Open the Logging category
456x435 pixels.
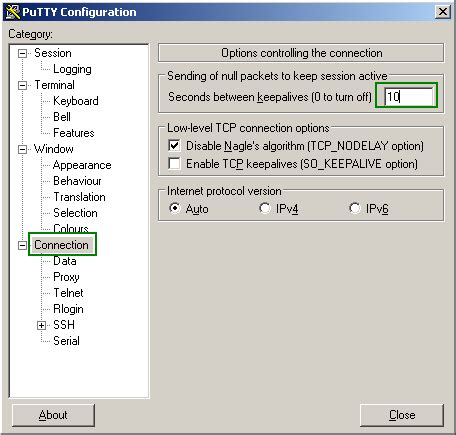[72, 69]
